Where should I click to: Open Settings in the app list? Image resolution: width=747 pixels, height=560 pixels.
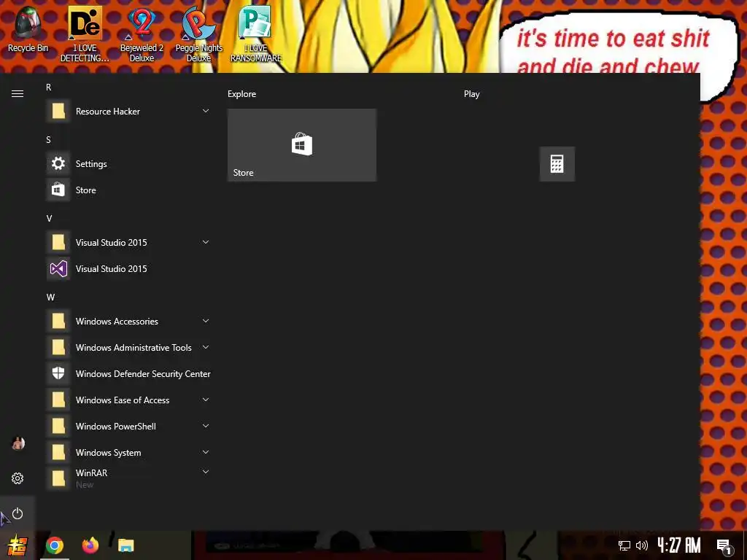click(128, 164)
